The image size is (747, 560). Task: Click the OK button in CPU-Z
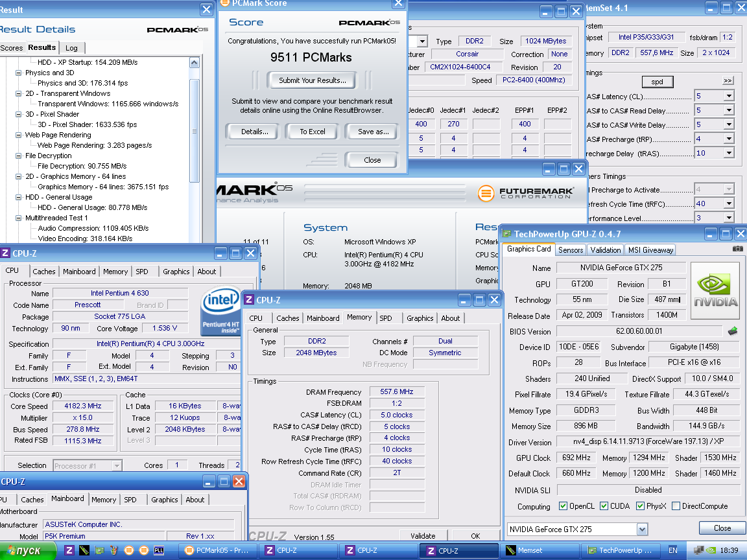coord(475,536)
